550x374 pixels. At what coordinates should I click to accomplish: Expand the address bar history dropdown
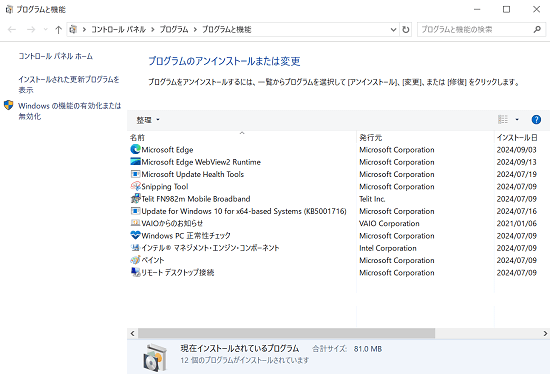(393, 29)
